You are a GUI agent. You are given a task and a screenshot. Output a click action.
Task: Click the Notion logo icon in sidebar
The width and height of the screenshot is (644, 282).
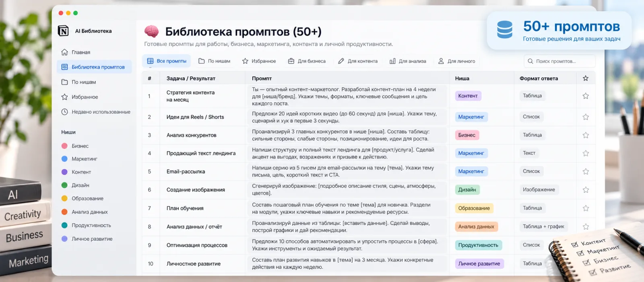63,31
